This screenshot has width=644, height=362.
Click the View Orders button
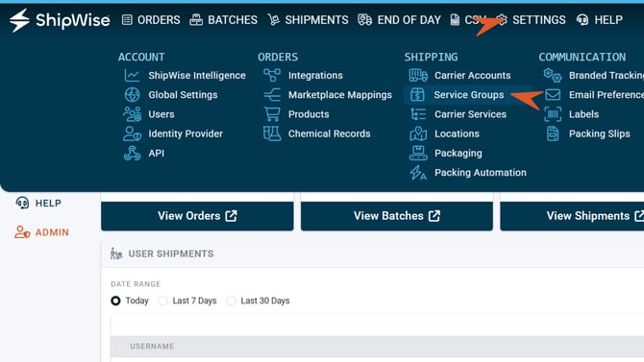[x=197, y=216]
